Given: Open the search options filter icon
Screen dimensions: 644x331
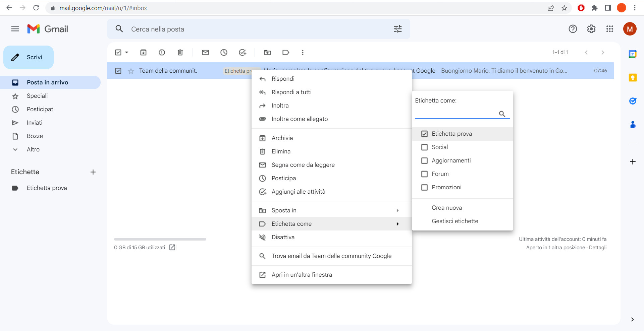Looking at the screenshot, I should (x=397, y=29).
